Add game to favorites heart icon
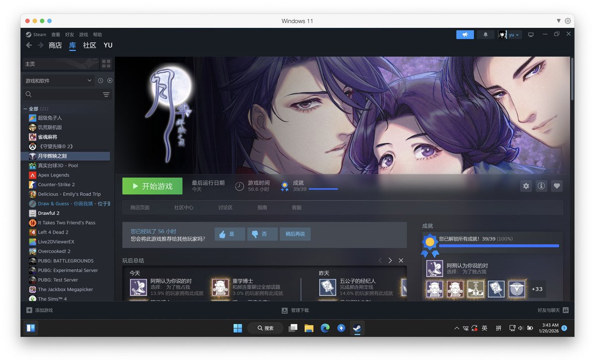Screen dimensions: 595x364 tap(557, 186)
